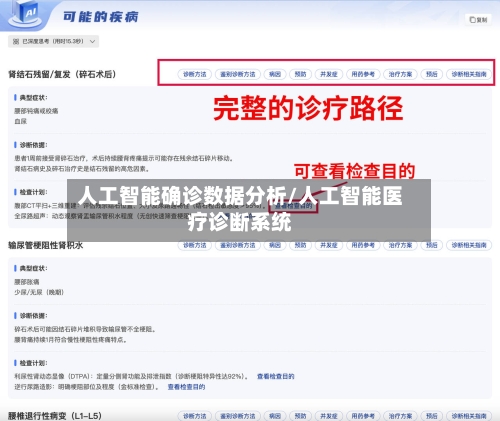Copy content with the 复制 button

coord(478,20)
